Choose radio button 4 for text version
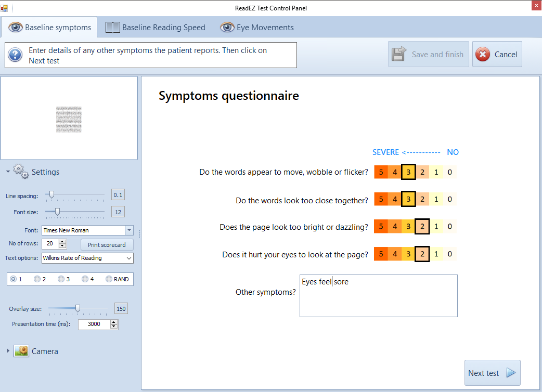 tap(85, 279)
